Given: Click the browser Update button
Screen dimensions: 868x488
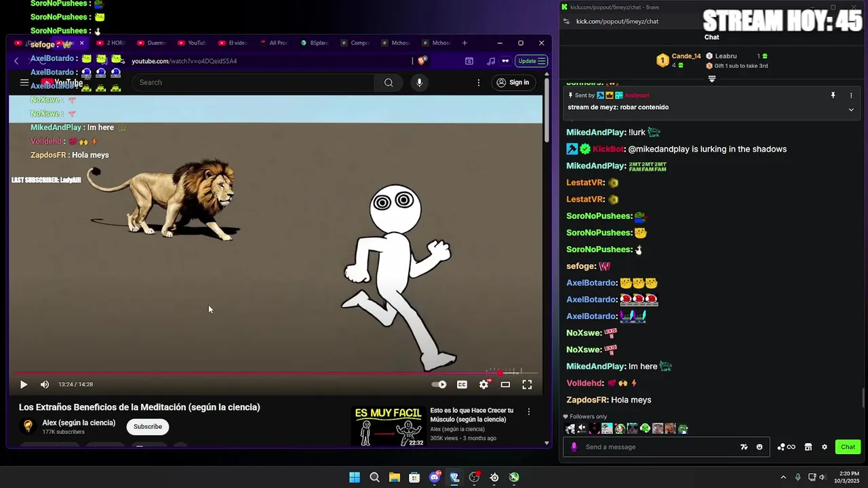Looking at the screenshot, I should tap(532, 61).
